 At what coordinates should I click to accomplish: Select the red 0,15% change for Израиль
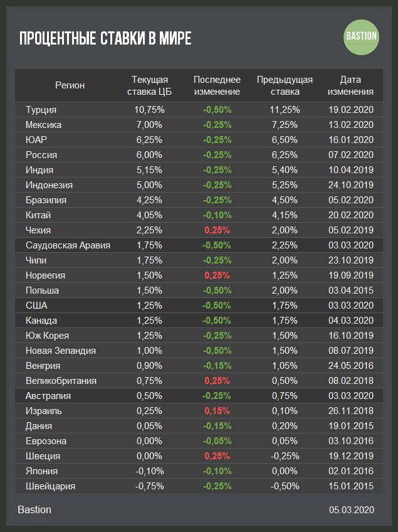coord(217,410)
